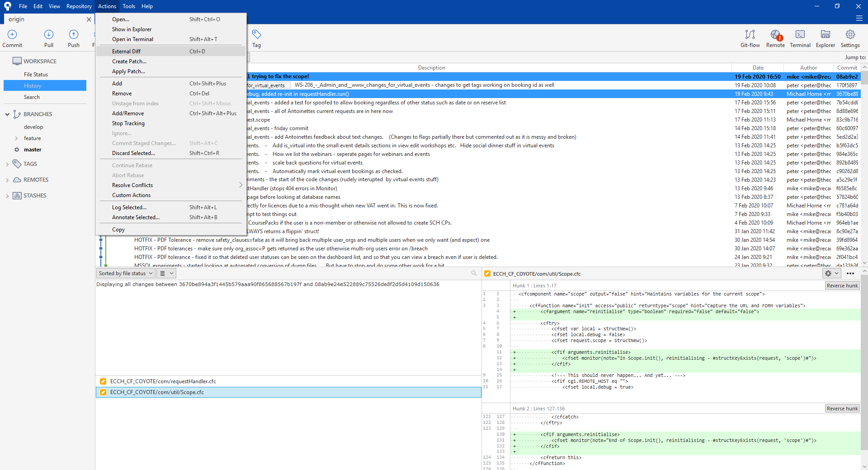Click the modified icon beside requestHandler.cfc
Screen dimensions: 868x470
pyautogui.click(x=103, y=381)
